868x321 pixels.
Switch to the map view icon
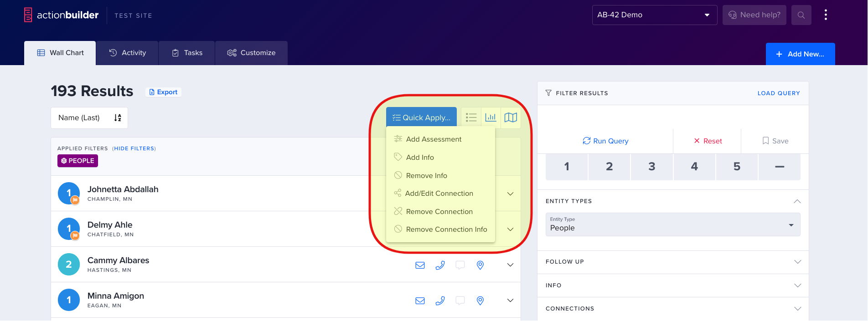pyautogui.click(x=511, y=117)
